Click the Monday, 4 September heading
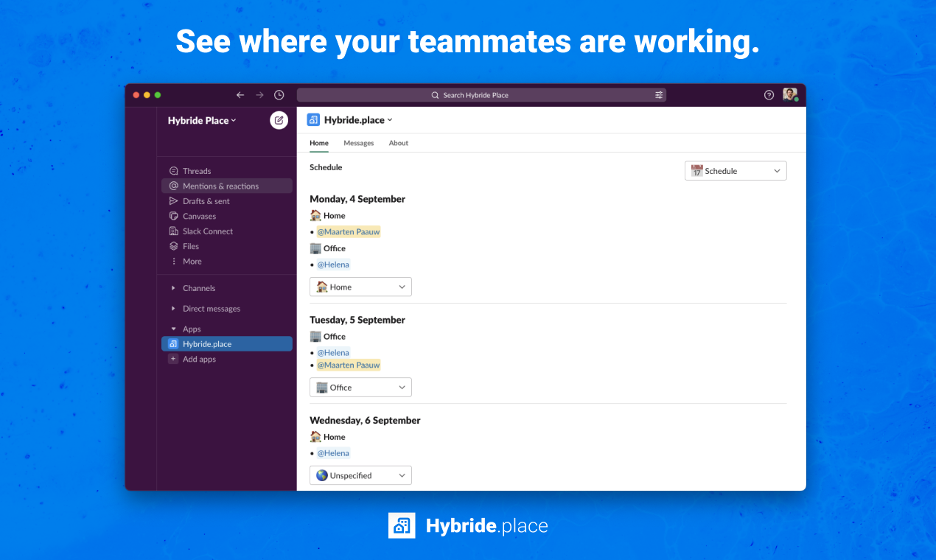 pos(357,199)
